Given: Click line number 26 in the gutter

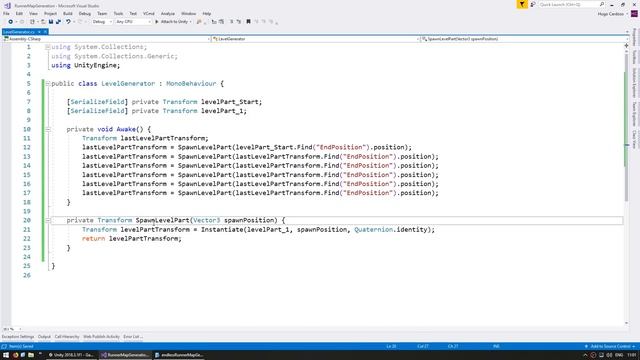Looking at the screenshot, I should coord(27,276).
